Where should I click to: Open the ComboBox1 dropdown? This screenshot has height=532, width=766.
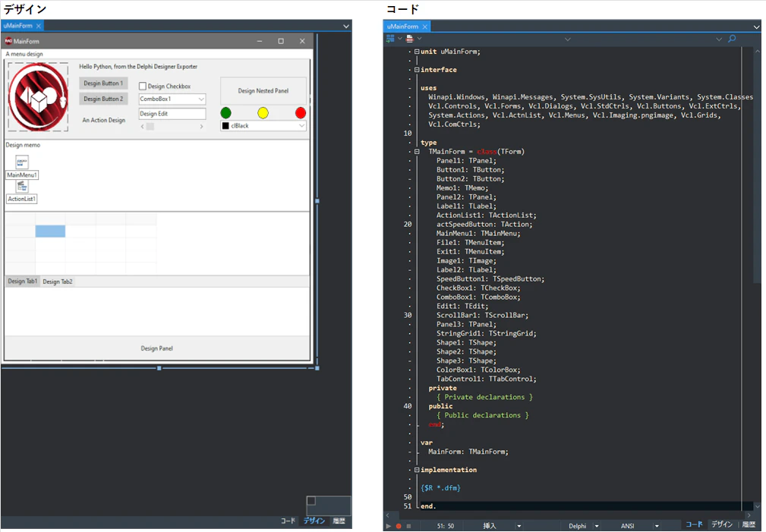click(200, 99)
